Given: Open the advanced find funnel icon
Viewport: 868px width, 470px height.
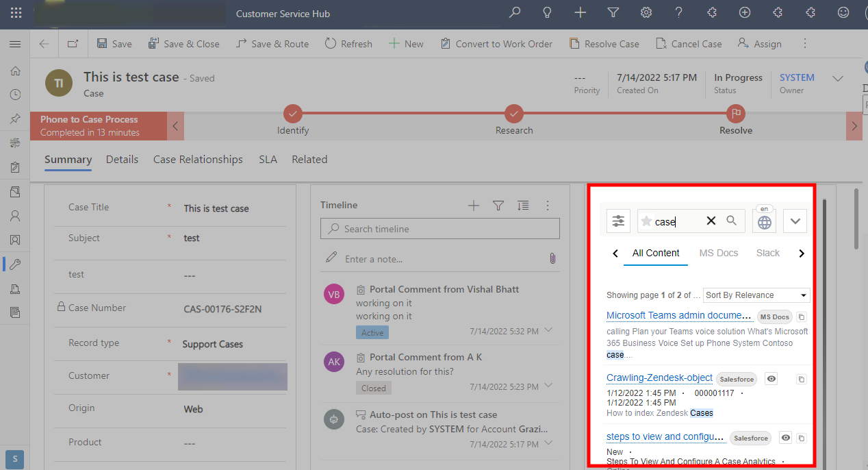Looking at the screenshot, I should (613, 13).
